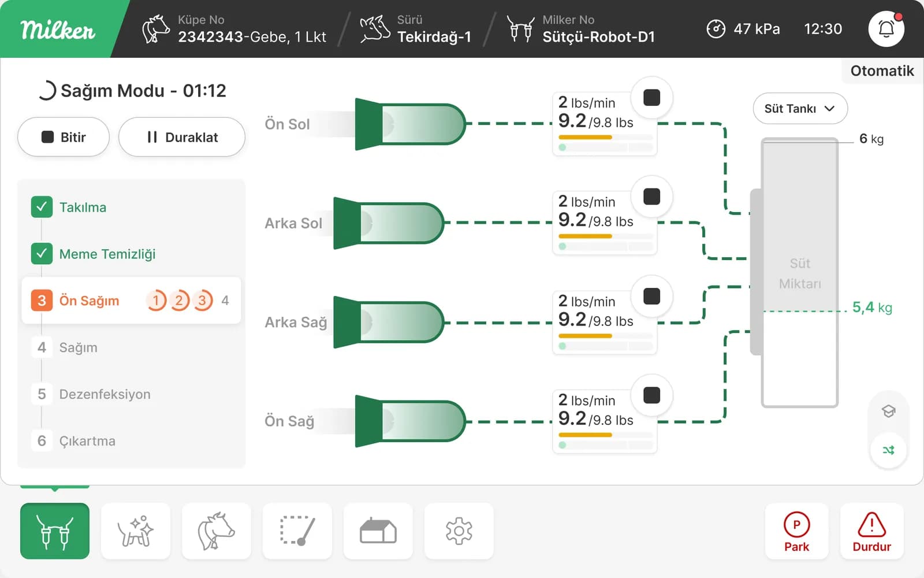Toggle the Takılma step checkbox

point(42,207)
